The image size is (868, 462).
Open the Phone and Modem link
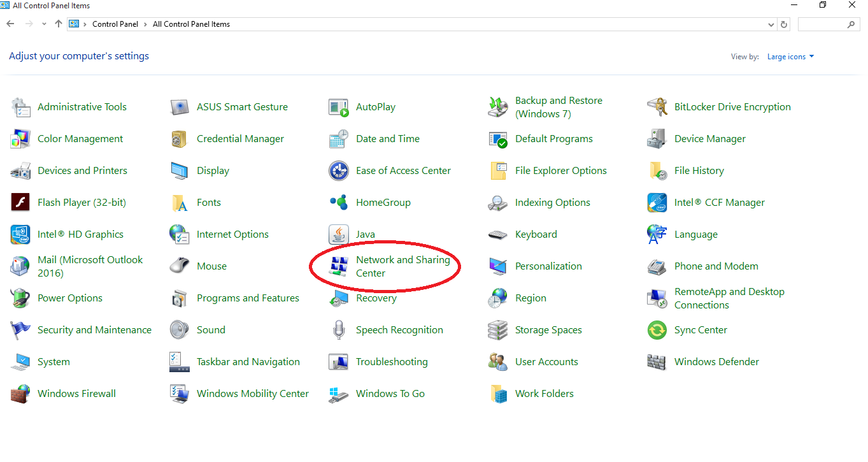click(x=716, y=266)
